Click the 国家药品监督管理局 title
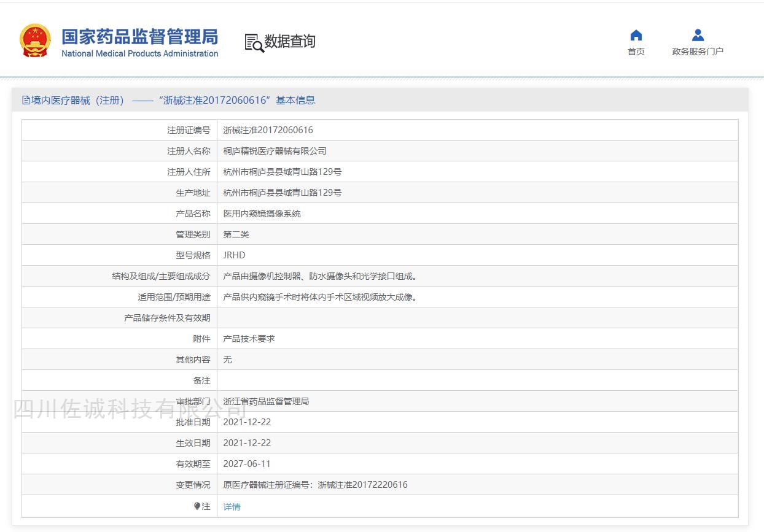Image resolution: width=764 pixels, height=532 pixels. (140, 36)
